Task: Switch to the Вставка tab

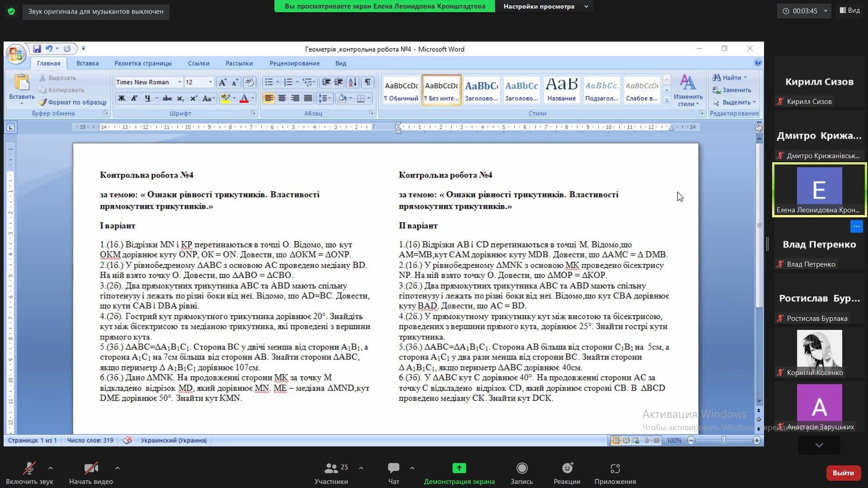Action: [87, 63]
